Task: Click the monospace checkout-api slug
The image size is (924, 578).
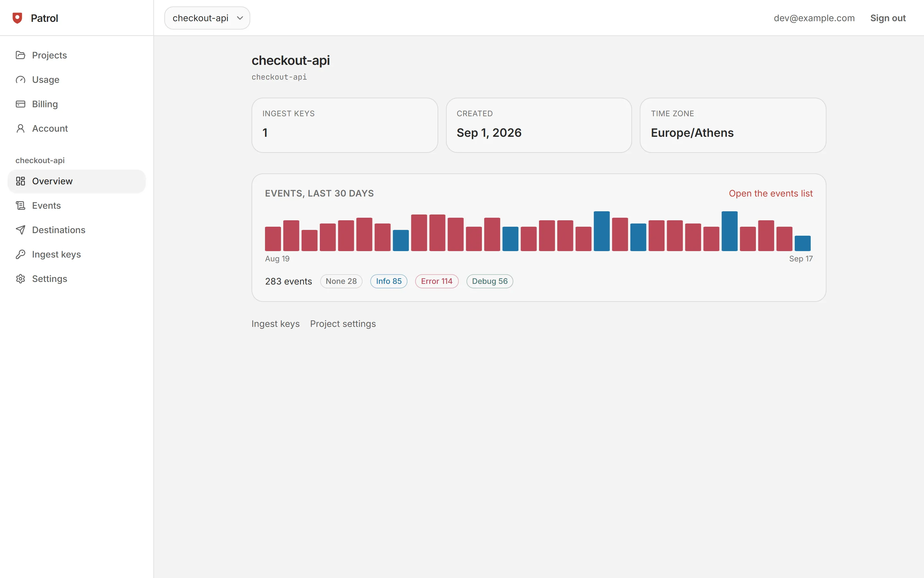Action: [279, 77]
